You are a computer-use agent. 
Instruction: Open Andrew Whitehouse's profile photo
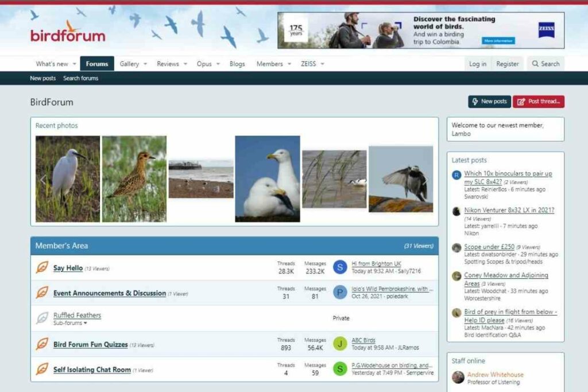(459, 378)
